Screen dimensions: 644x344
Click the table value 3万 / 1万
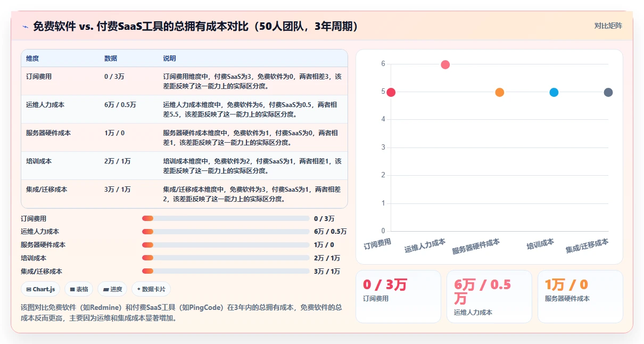coord(118,190)
